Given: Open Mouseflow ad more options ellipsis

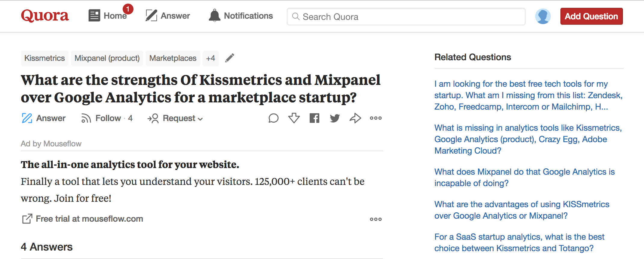Looking at the screenshot, I should click(x=376, y=219).
